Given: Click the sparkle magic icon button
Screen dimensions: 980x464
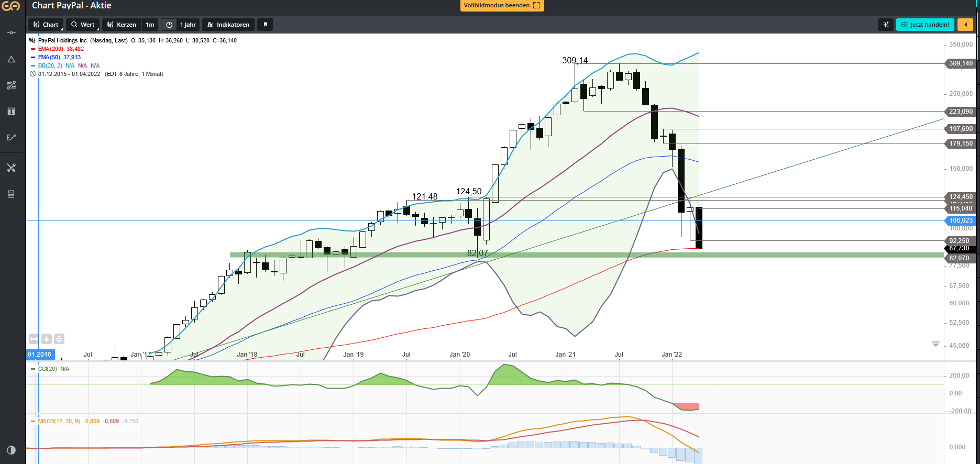Looking at the screenshot, I should click(x=886, y=25).
